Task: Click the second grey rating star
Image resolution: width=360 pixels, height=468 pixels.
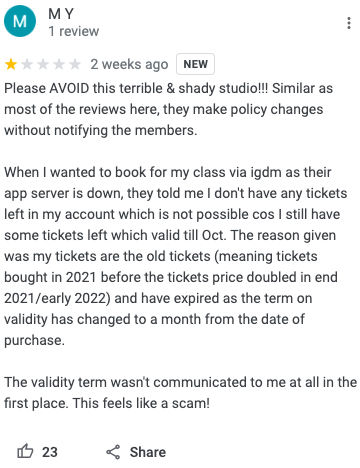Action: pyautogui.click(x=27, y=64)
